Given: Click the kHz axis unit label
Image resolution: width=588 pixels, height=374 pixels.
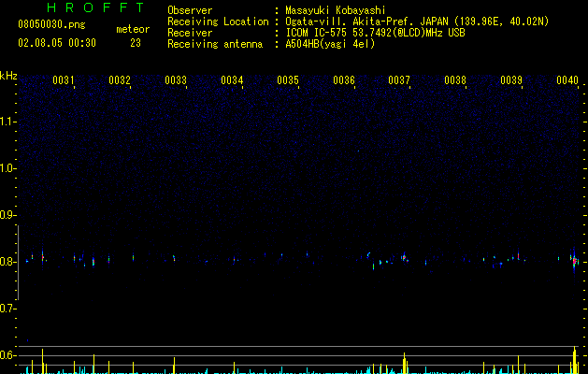Looking at the screenshot, I should pyautogui.click(x=8, y=76).
